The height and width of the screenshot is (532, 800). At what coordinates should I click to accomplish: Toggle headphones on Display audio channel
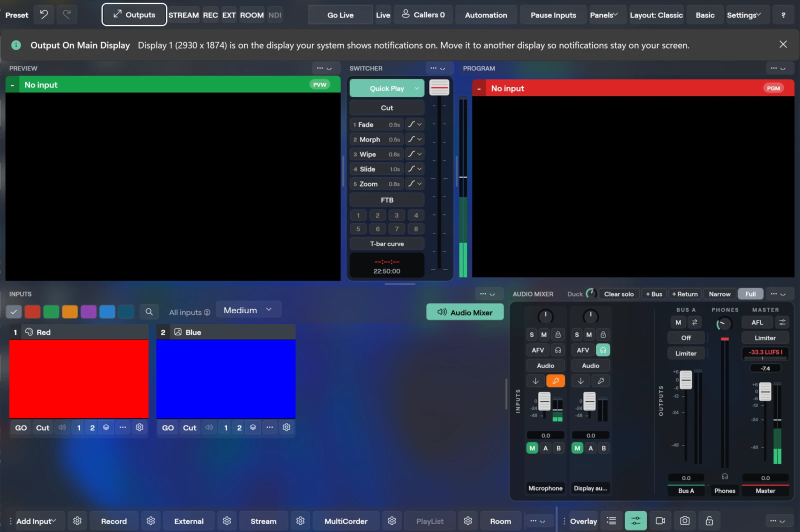(x=603, y=350)
